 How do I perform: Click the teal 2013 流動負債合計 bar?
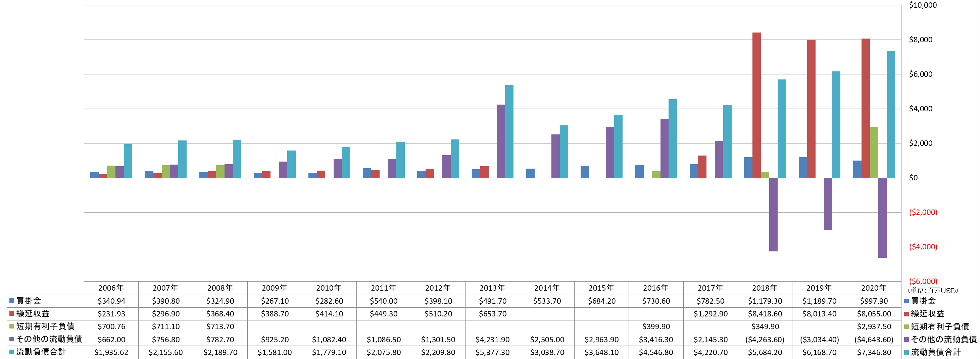(x=509, y=131)
